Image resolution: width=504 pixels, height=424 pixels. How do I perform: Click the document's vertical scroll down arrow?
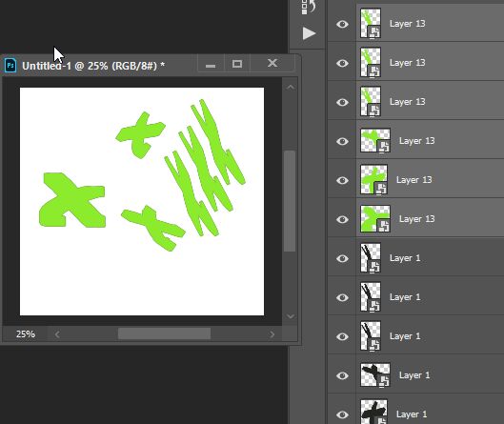(291, 316)
